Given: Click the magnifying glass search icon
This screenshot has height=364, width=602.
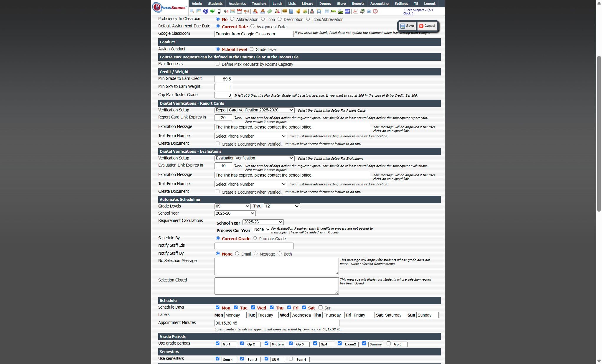Looking at the screenshot, I should pyautogui.click(x=192, y=11).
